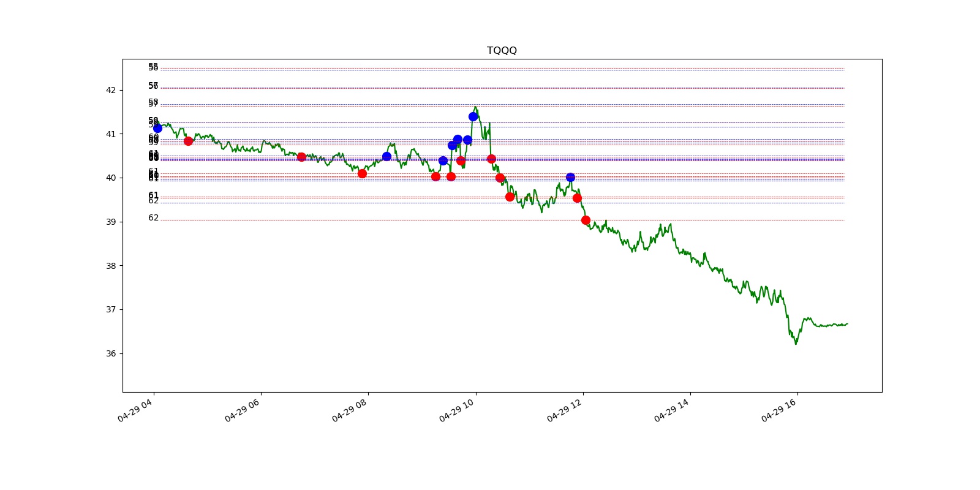Select the x-axis label 04-29 04
Screen dimensions: 980x490
[x=135, y=410]
